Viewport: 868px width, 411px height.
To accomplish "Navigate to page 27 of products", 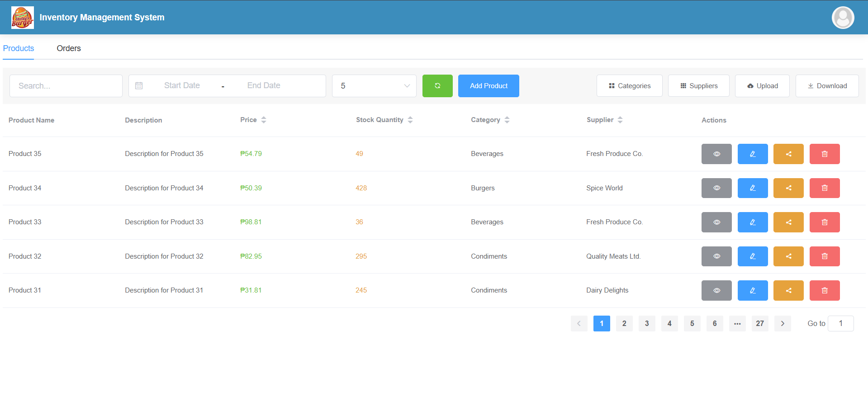I will 759,323.
